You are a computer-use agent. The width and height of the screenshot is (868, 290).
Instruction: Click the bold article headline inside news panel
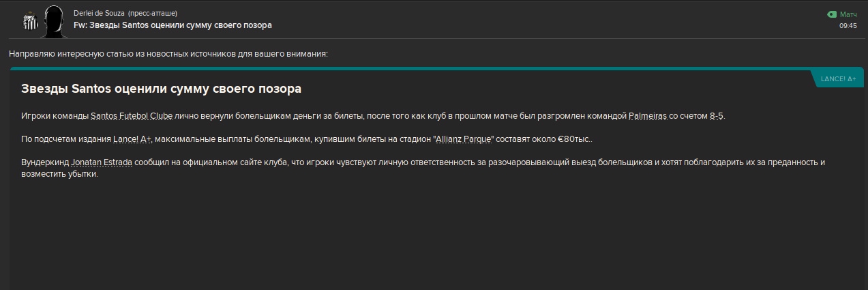pyautogui.click(x=161, y=89)
